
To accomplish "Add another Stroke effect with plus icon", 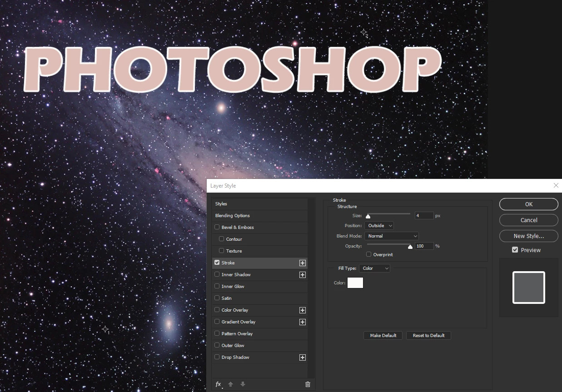I will pyautogui.click(x=303, y=263).
